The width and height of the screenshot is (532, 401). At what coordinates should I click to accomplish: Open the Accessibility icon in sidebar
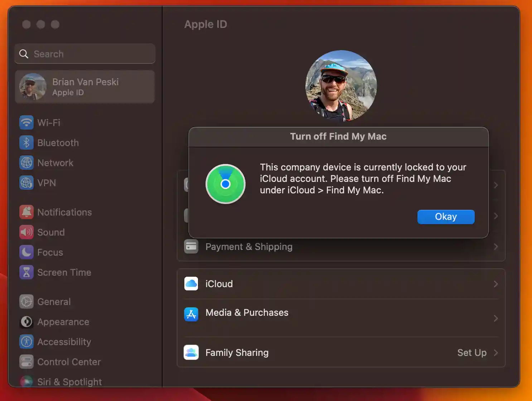pos(26,342)
